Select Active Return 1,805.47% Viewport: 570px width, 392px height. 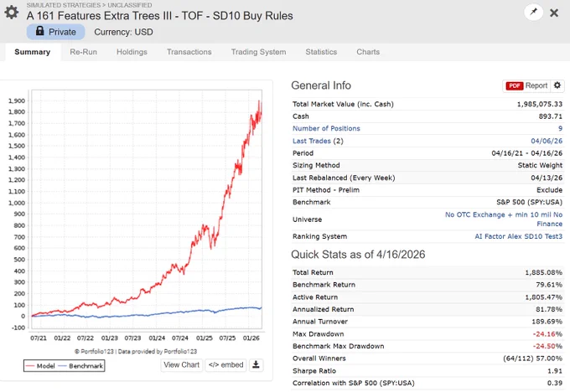(543, 297)
